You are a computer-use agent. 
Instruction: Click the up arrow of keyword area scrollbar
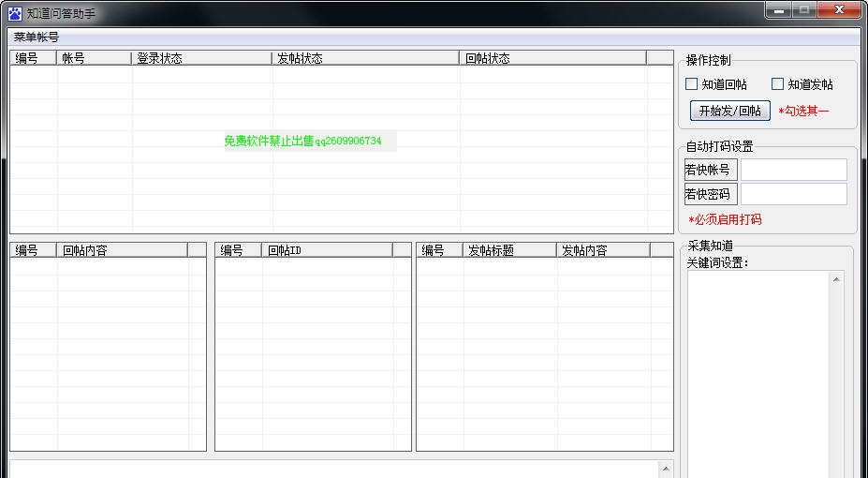coord(836,279)
